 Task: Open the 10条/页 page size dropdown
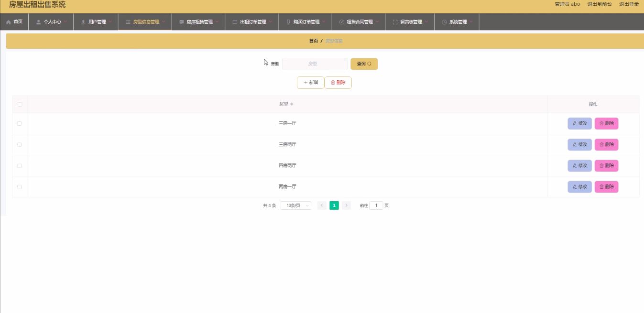[296, 205]
